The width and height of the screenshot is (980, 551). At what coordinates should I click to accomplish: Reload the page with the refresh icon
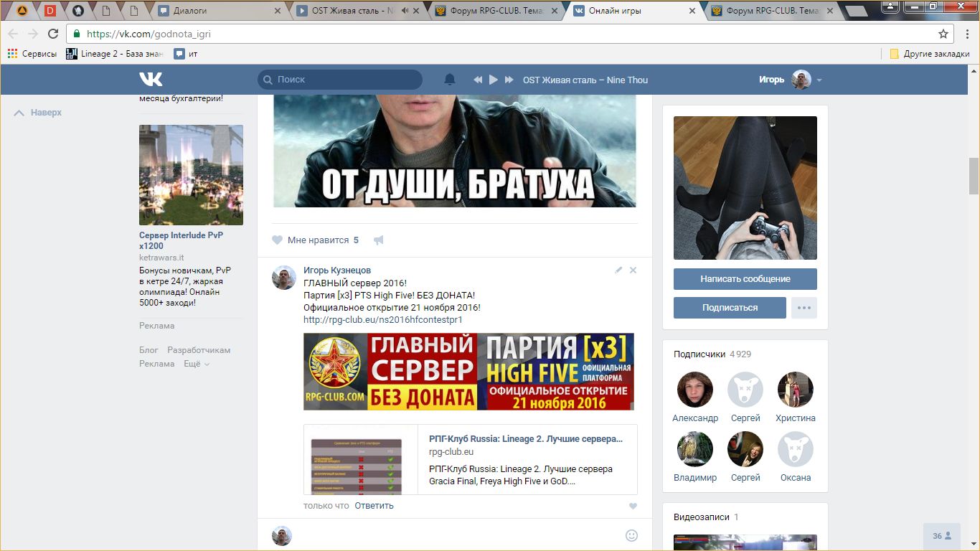tap(53, 34)
